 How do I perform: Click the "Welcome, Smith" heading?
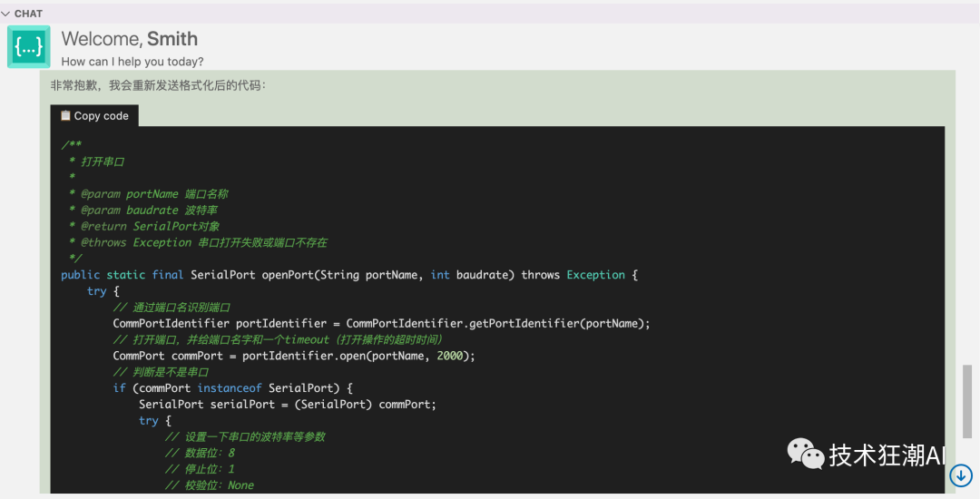point(129,39)
